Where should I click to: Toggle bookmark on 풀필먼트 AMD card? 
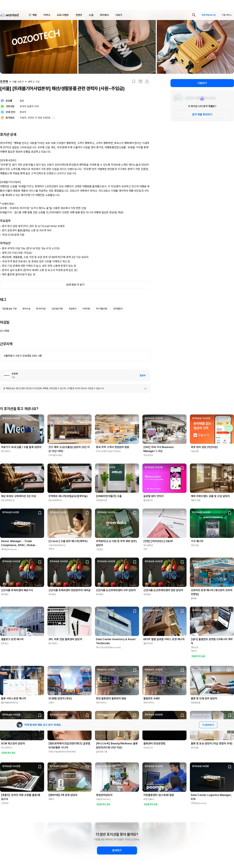[x=182, y=670]
